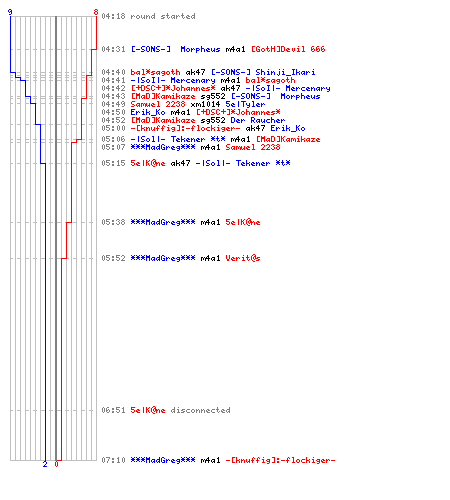450x500 pixels.
Task: Click the 05:38 timestamp
Action: (113, 222)
